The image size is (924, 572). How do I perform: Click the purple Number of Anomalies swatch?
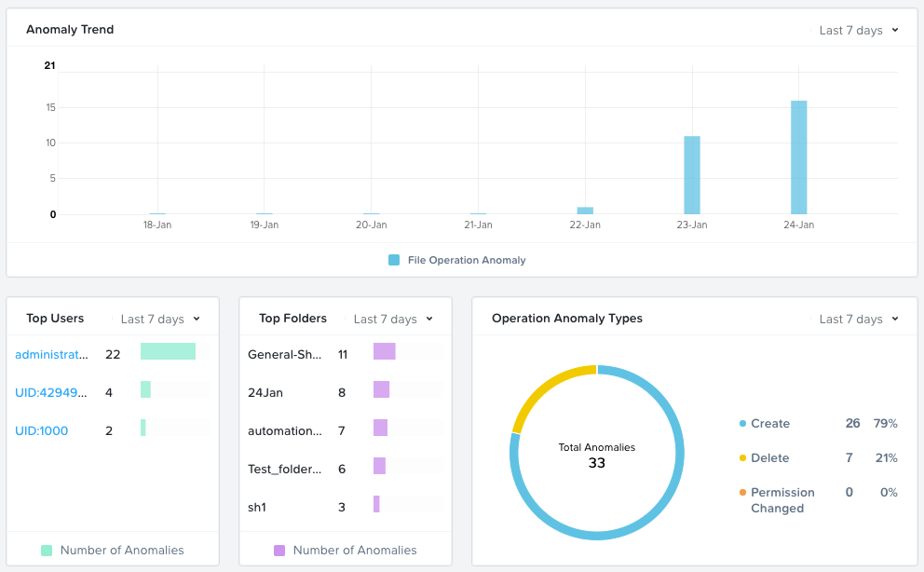pos(279,551)
